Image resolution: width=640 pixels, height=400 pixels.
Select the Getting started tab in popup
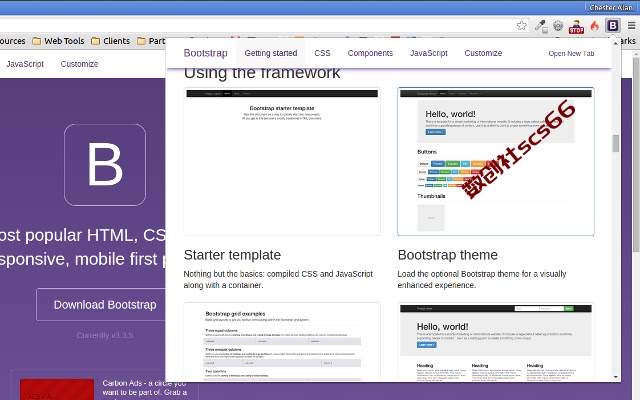click(271, 53)
